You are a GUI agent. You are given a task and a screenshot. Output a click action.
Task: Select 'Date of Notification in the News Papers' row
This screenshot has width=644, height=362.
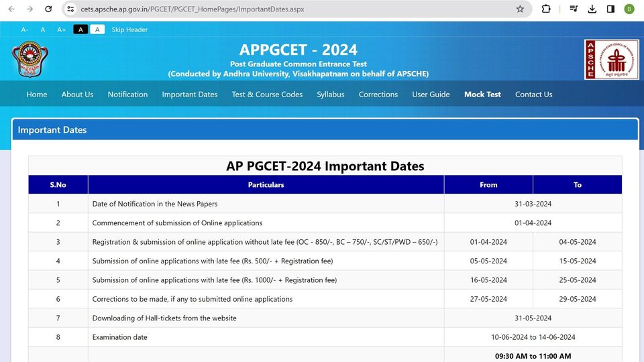pyautogui.click(x=325, y=204)
